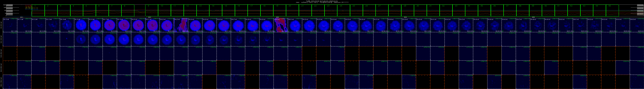Open the 08:44:40 flare image
644x89 pixels.
point(480,25)
